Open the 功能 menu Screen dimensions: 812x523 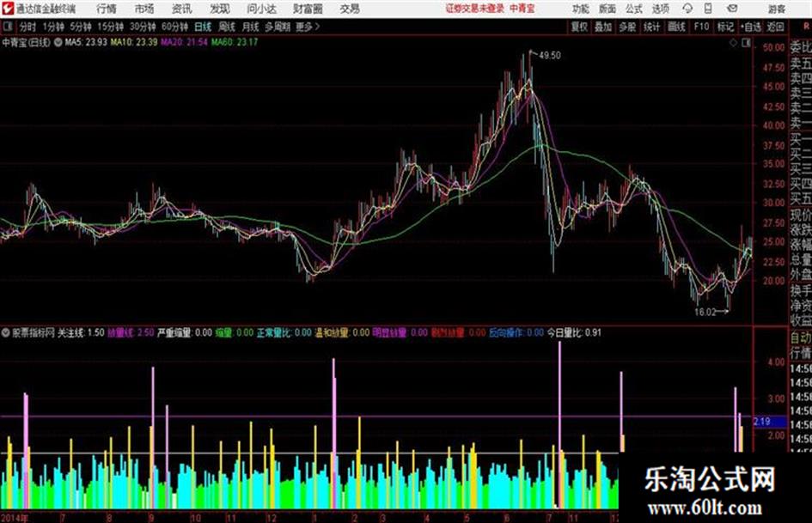click(x=581, y=9)
